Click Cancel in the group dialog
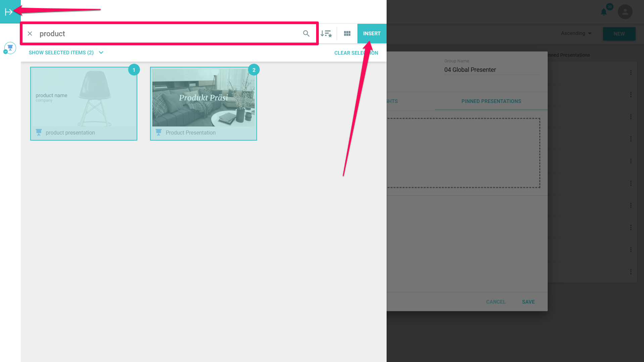The height and width of the screenshot is (362, 644). (x=496, y=302)
